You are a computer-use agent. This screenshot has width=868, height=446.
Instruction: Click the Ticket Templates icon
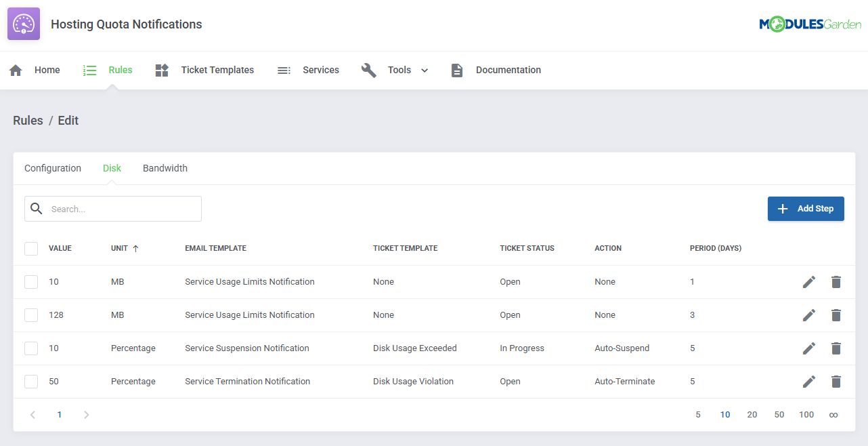pyautogui.click(x=161, y=69)
